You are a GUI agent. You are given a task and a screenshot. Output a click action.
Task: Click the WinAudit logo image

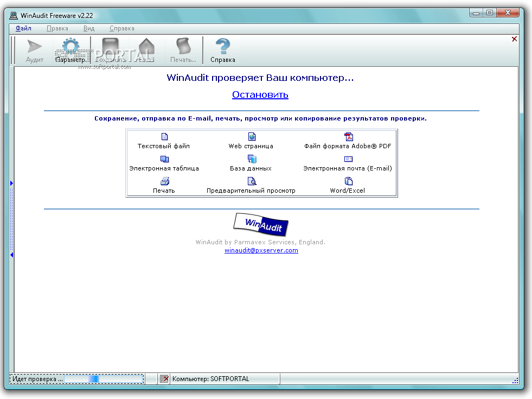261,224
